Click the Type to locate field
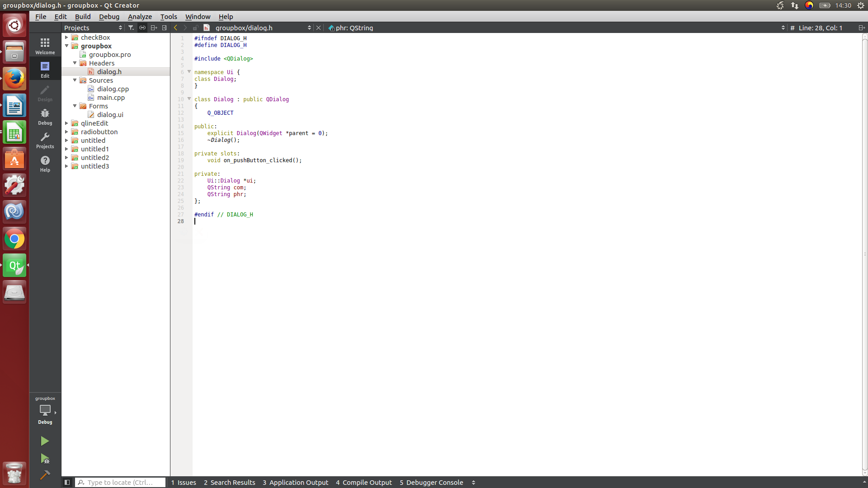868x488 pixels. 120,482
